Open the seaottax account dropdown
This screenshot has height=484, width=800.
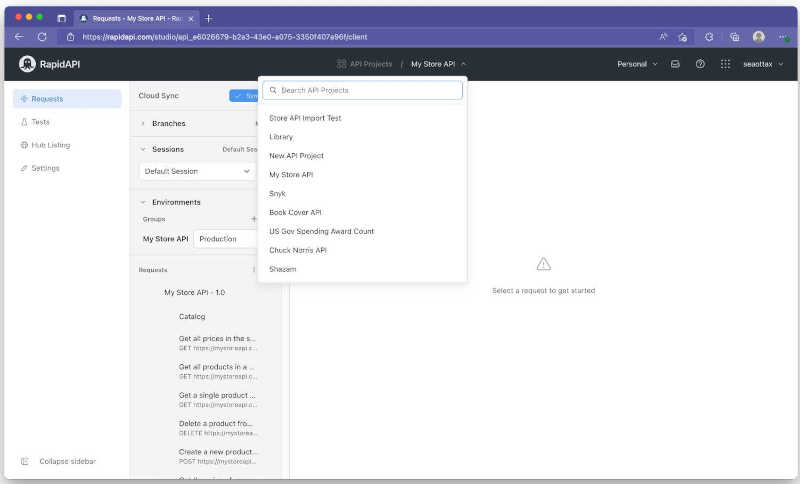tap(763, 64)
